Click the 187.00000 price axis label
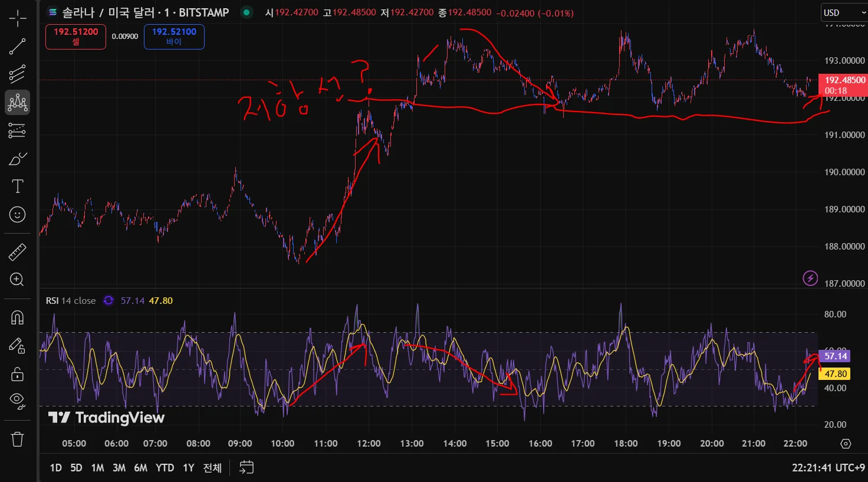The image size is (868, 482). 844,284
